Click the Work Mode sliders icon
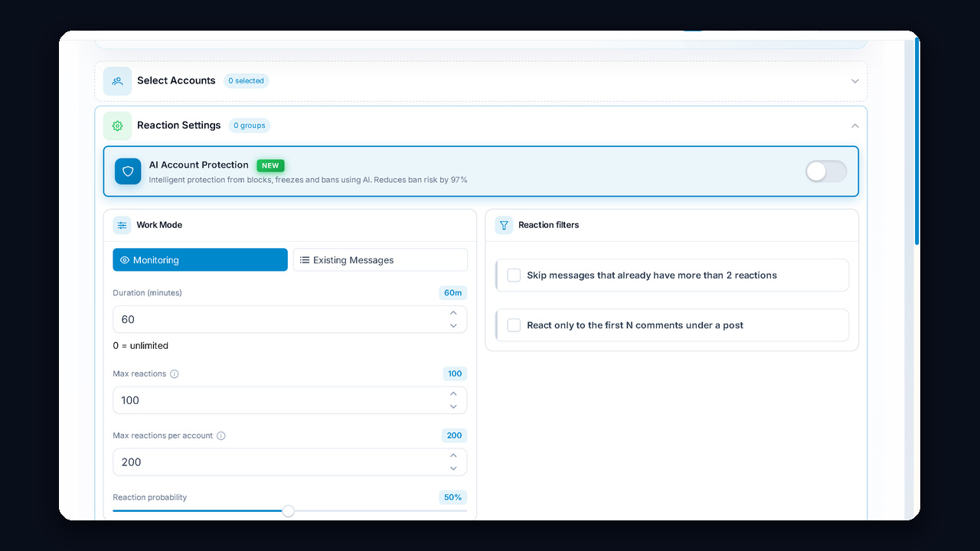The image size is (980, 551). coord(122,225)
